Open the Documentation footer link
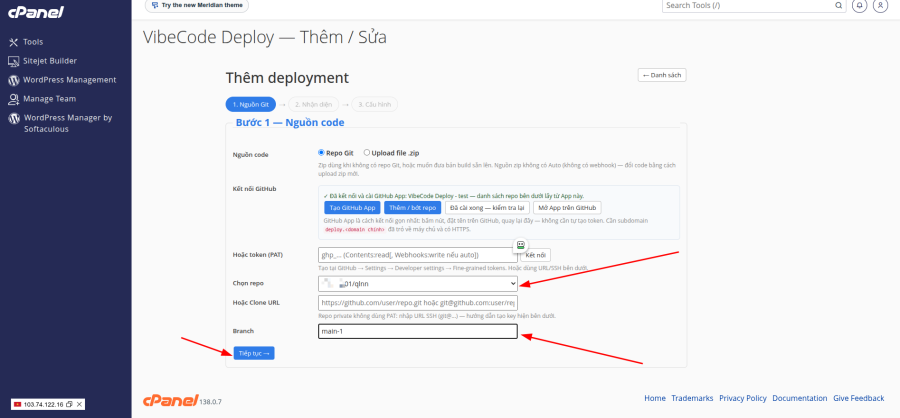 coord(800,398)
